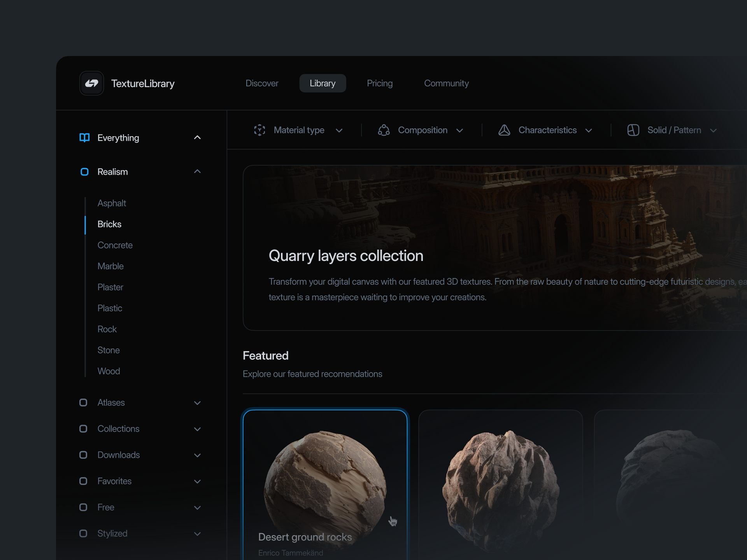The image size is (747, 560).
Task: Click the Collections label
Action: (118, 429)
